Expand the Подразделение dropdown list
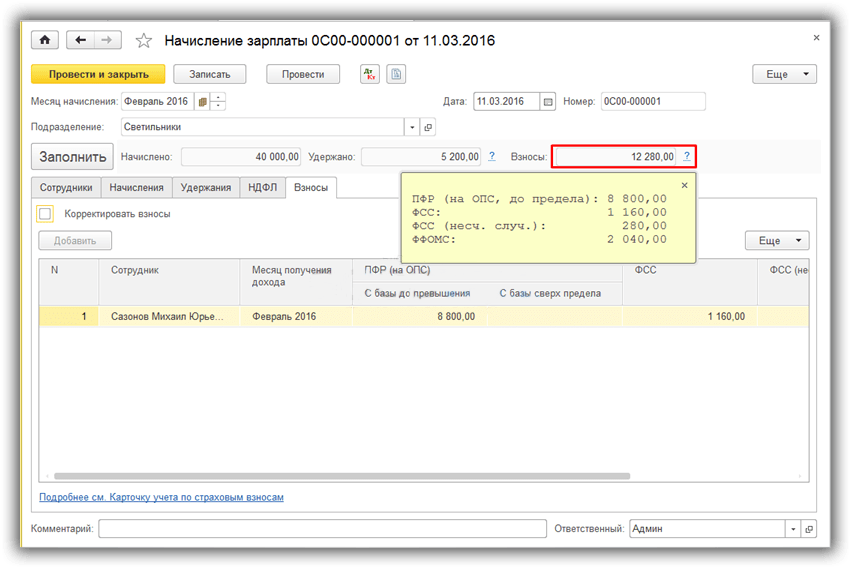The image size is (851, 568). click(412, 128)
